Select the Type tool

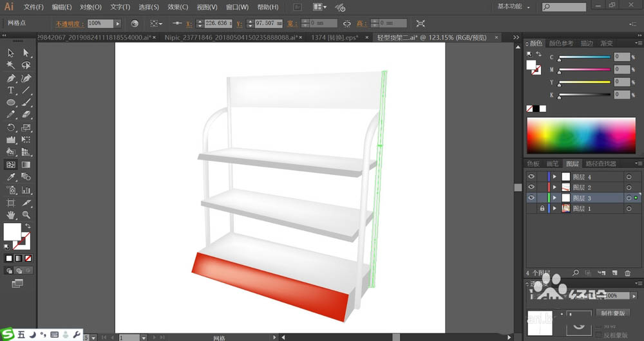tap(11, 90)
